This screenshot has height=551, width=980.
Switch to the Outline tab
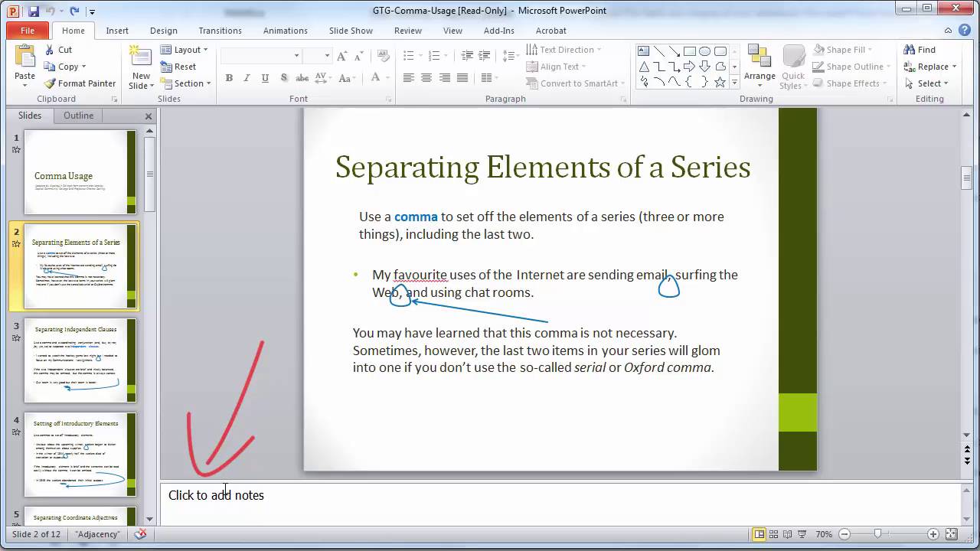pyautogui.click(x=78, y=116)
